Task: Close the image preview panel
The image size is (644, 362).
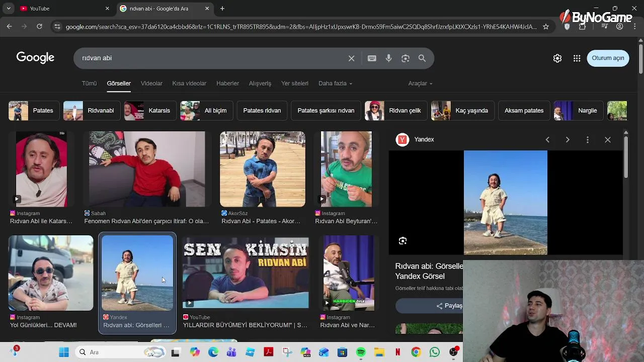Action: tap(608, 140)
